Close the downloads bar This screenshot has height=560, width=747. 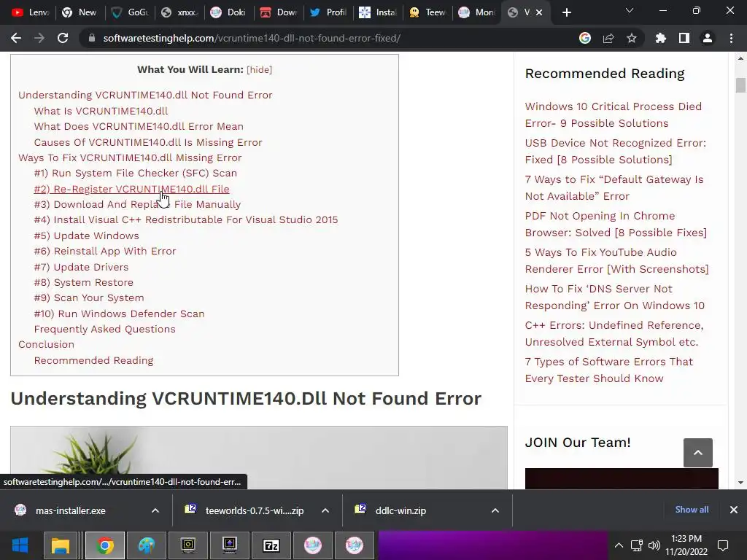[x=734, y=510]
